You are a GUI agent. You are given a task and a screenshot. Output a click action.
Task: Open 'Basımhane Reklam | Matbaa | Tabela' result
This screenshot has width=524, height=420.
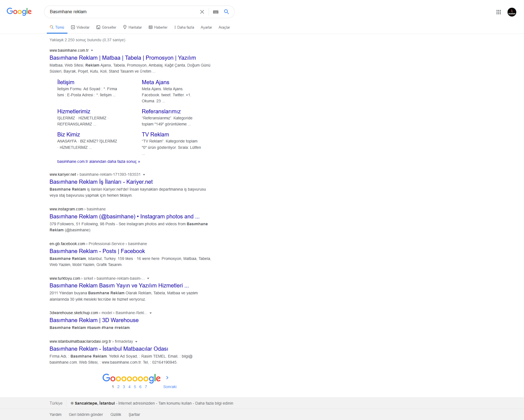point(123,58)
